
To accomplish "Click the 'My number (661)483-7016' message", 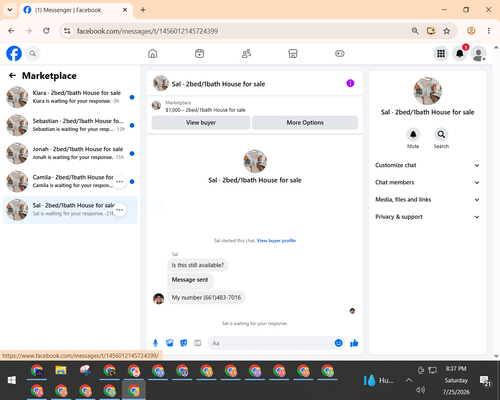I will click(206, 298).
